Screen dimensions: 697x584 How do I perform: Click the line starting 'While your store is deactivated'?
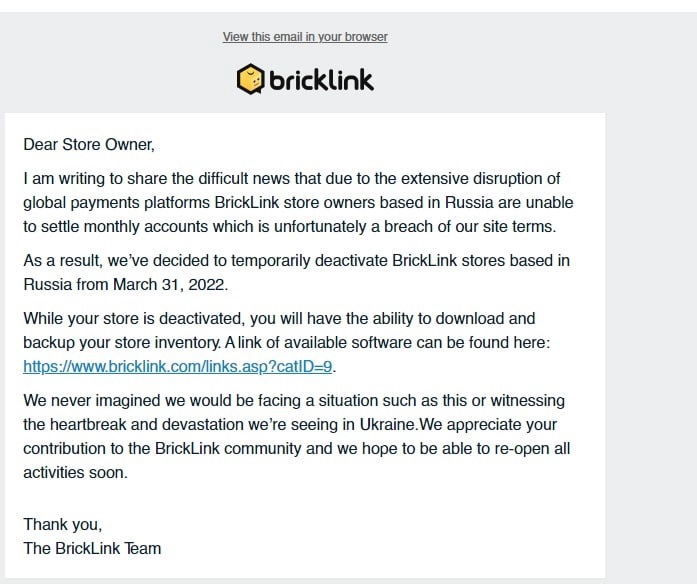click(279, 319)
